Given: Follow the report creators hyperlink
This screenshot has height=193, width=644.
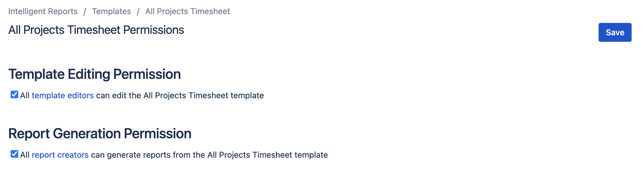Looking at the screenshot, I should (60, 155).
